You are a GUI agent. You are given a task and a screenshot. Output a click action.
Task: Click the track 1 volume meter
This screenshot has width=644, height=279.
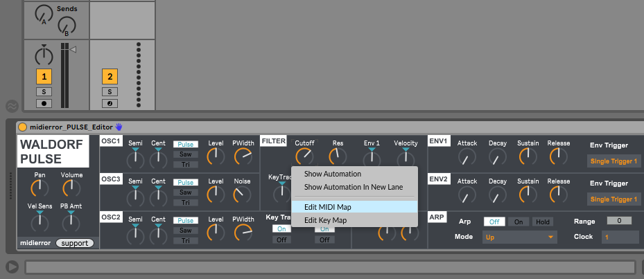coord(64,75)
